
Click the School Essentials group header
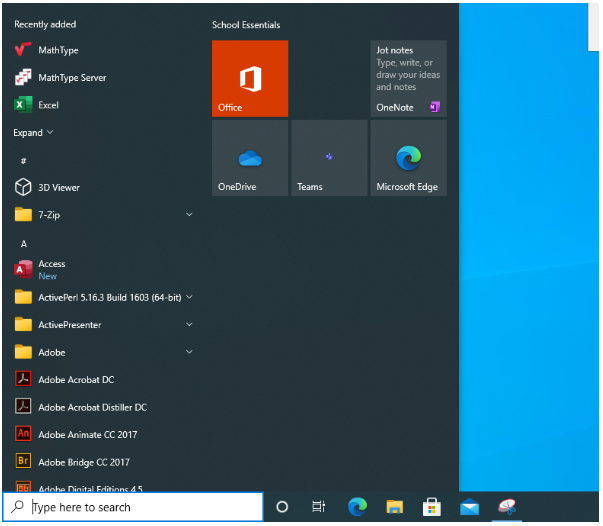point(246,25)
